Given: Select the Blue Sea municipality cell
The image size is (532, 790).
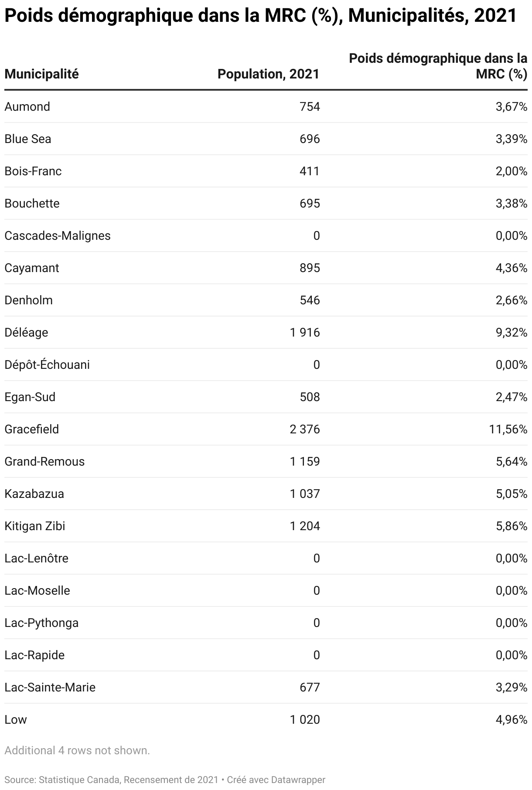Looking at the screenshot, I should pyautogui.click(x=28, y=139).
